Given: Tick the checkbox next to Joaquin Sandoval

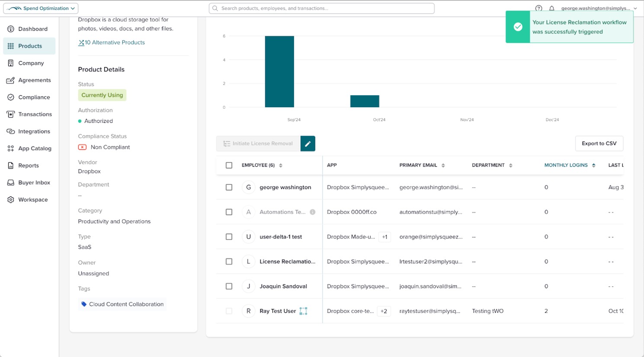Looking at the screenshot, I should [x=229, y=286].
